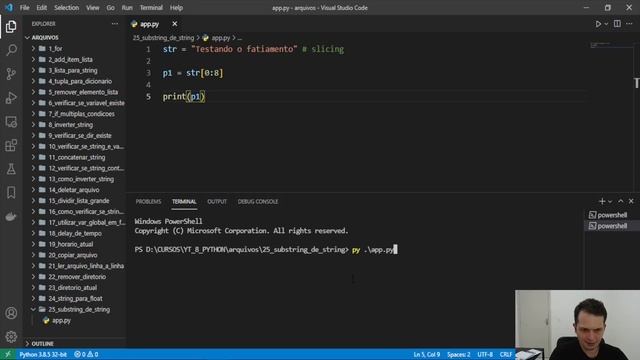
Task: Switch to the DEBUG CONSOLE tab
Action: (x=258, y=202)
